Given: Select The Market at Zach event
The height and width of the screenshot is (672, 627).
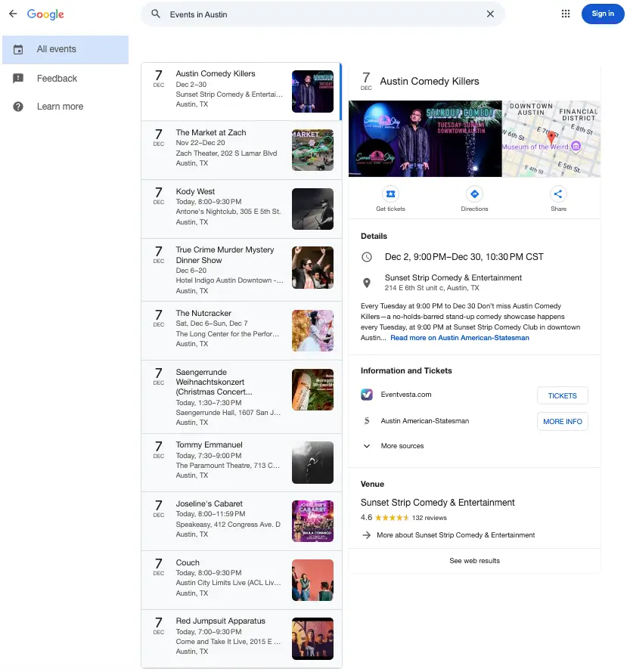Looking at the screenshot, I should coord(241,150).
